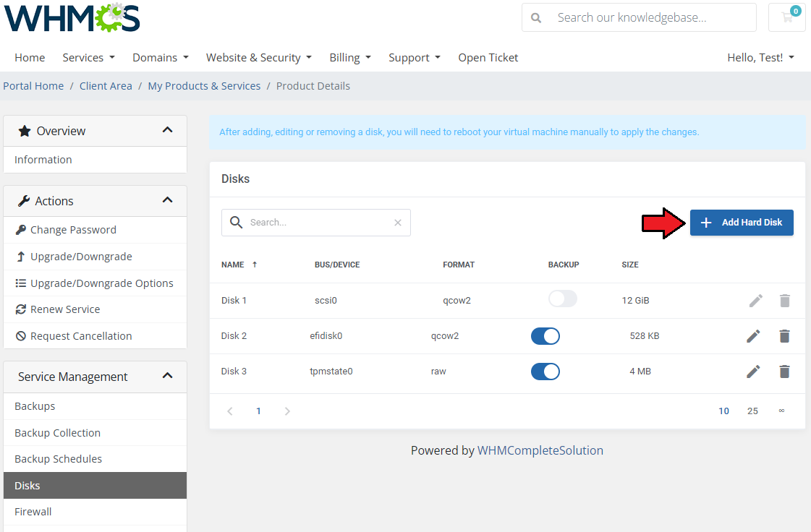Viewport: 811px width, 532px height.
Task: Go to next page arrow in pagination
Action: point(287,411)
